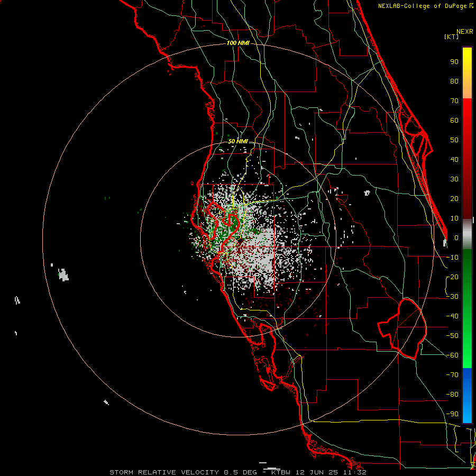This screenshot has width=476, height=476.
Task: Click the -80 knot scale label
Action: point(452,395)
